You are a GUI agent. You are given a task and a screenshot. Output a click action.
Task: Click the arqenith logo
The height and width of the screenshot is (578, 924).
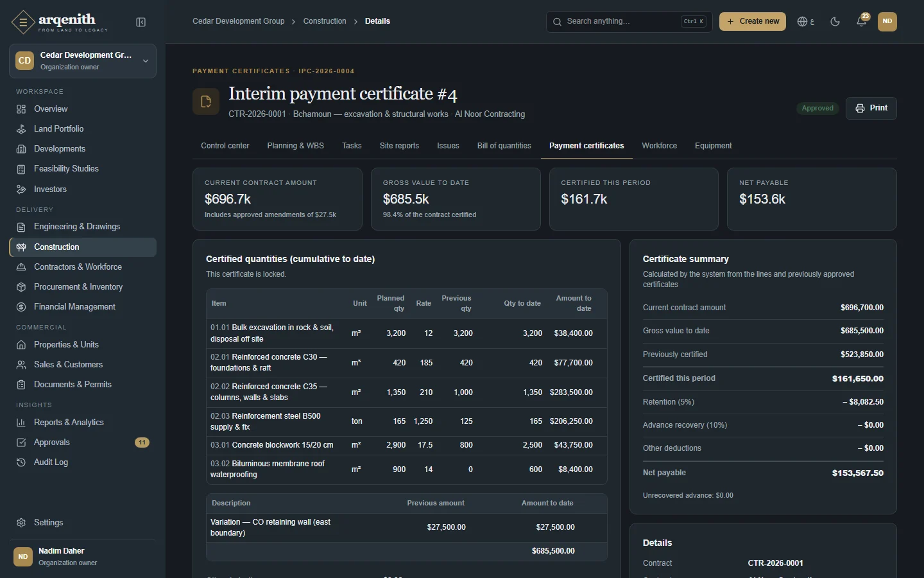click(x=60, y=22)
